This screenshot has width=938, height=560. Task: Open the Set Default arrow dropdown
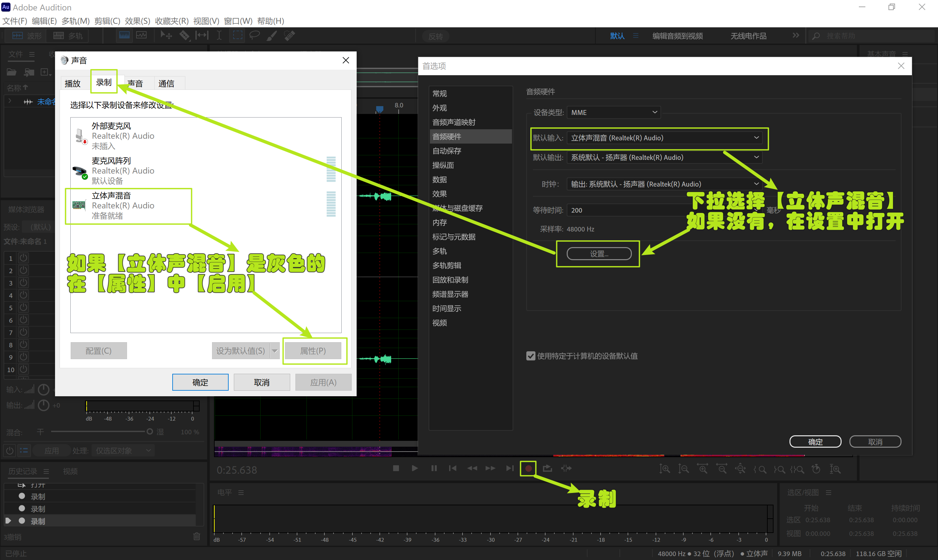pos(275,351)
